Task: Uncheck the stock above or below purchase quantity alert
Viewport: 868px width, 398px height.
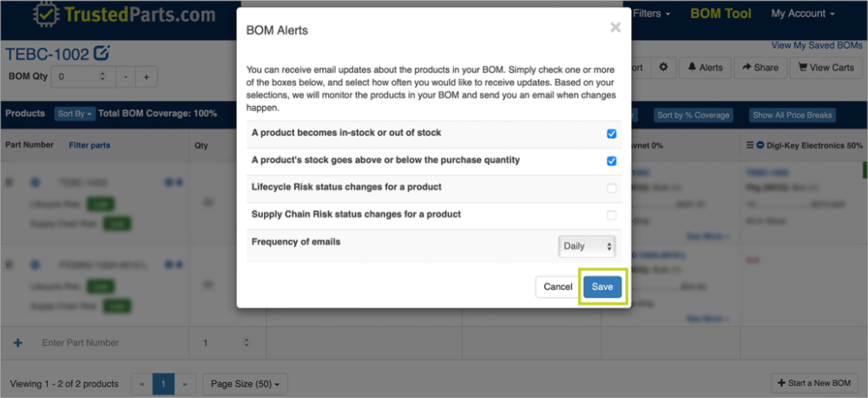Action: (x=612, y=161)
